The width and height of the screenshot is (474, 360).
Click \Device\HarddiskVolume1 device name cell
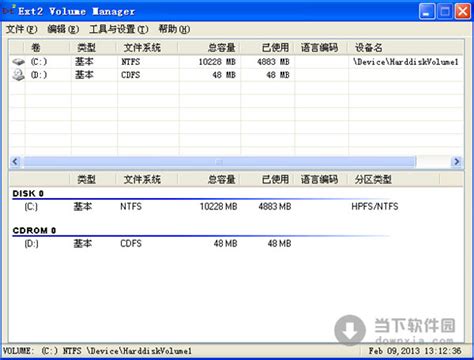point(406,62)
